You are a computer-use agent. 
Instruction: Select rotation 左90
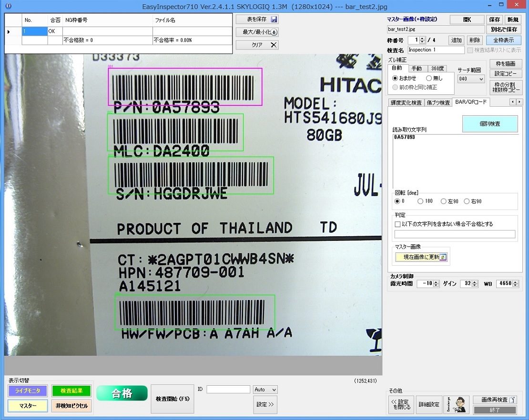(444, 201)
